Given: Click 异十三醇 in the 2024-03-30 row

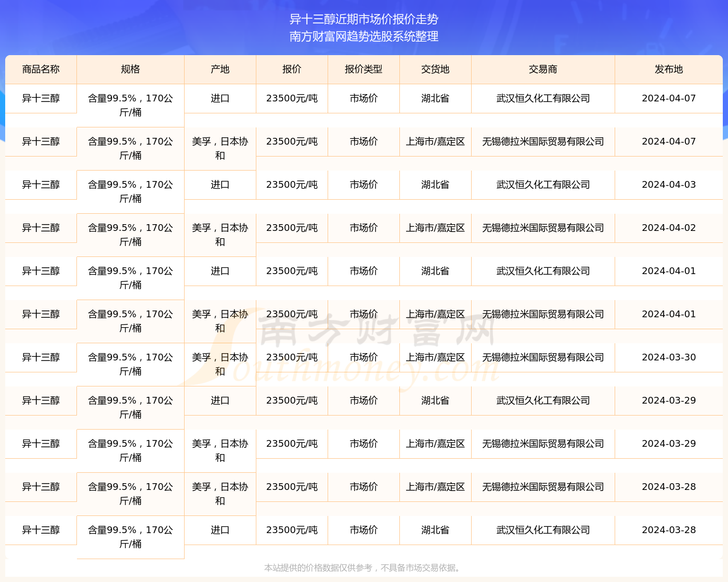Looking at the screenshot, I should coord(41,357).
